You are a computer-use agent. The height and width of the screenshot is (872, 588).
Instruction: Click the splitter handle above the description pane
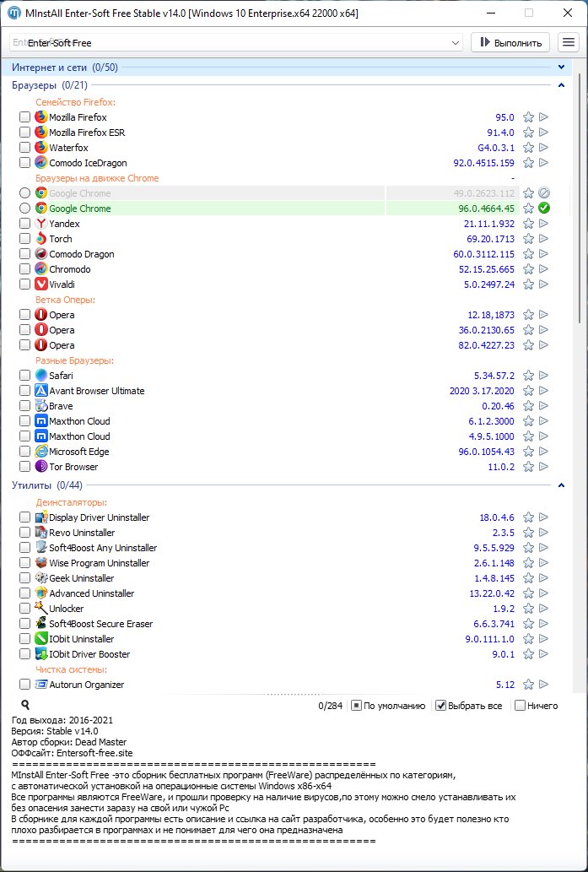tap(294, 695)
